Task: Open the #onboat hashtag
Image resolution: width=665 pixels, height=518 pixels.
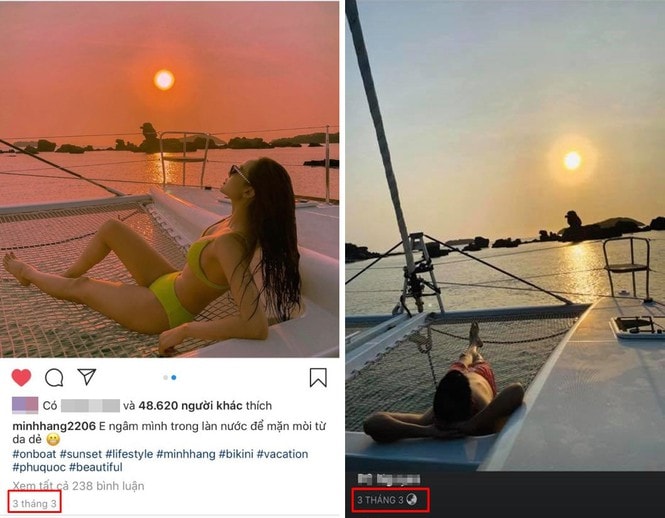Action: click(34, 454)
